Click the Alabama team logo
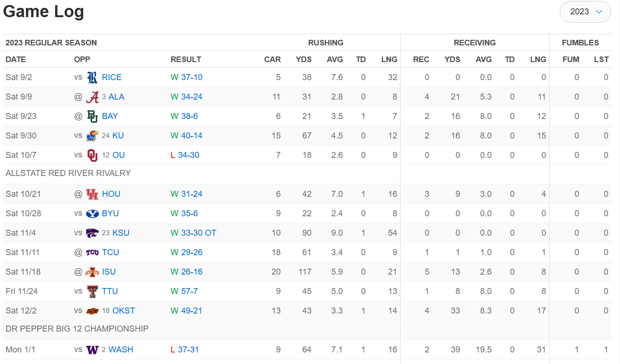Viewport: 620px width, 364px height. pos(92,97)
